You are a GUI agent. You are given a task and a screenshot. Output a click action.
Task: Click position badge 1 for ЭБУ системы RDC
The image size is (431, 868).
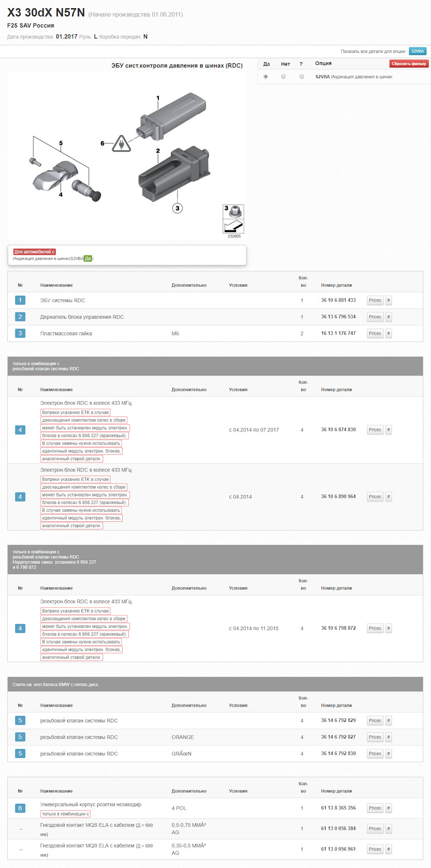click(20, 300)
